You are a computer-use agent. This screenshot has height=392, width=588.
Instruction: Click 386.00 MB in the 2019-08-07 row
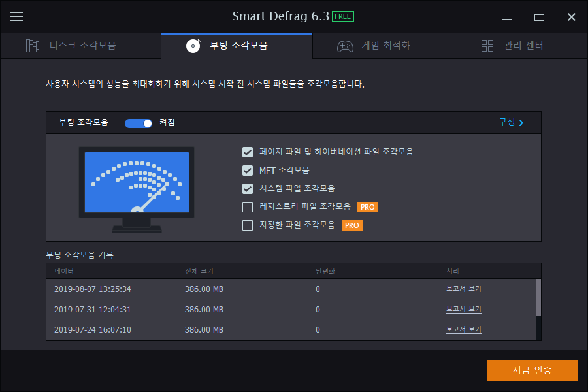pyautogui.click(x=204, y=289)
